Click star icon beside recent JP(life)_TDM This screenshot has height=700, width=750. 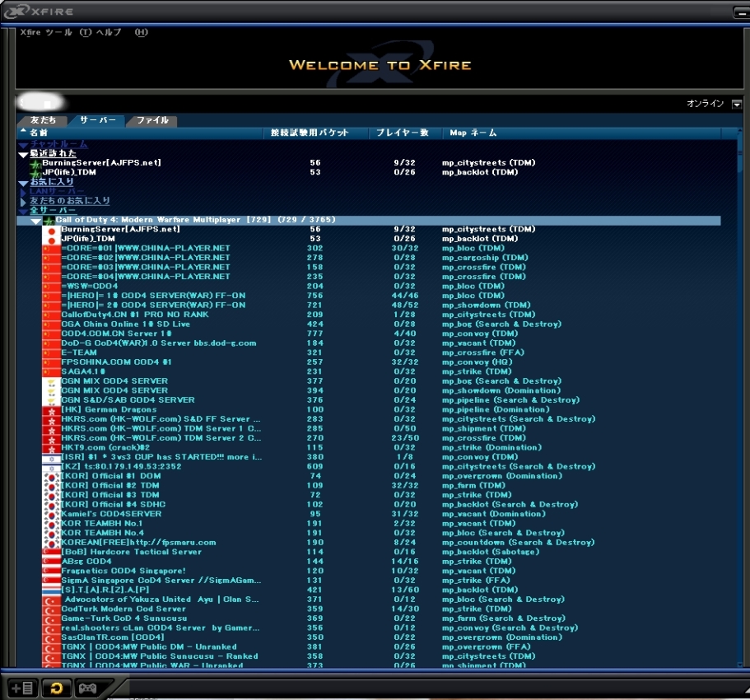click(x=36, y=173)
